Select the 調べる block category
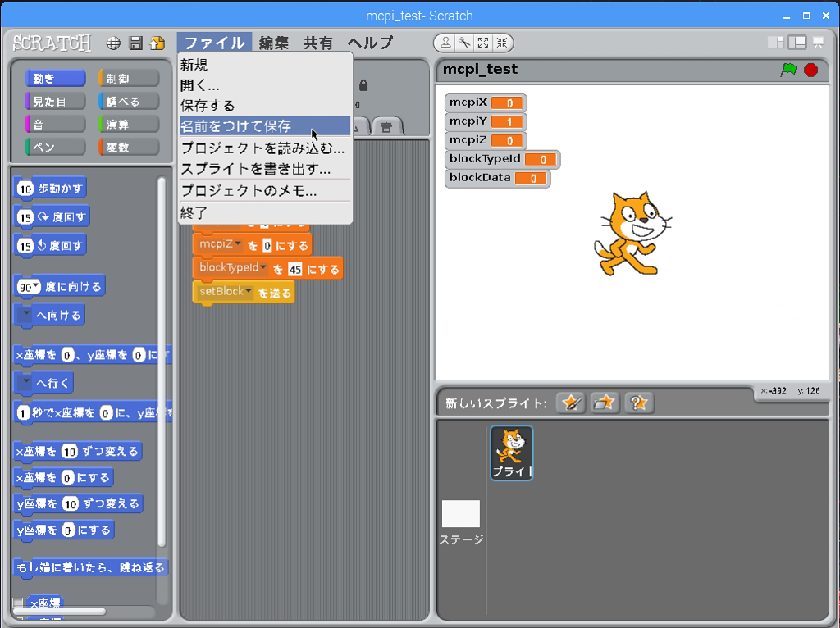Image resolution: width=840 pixels, height=628 pixels. pyautogui.click(x=129, y=101)
